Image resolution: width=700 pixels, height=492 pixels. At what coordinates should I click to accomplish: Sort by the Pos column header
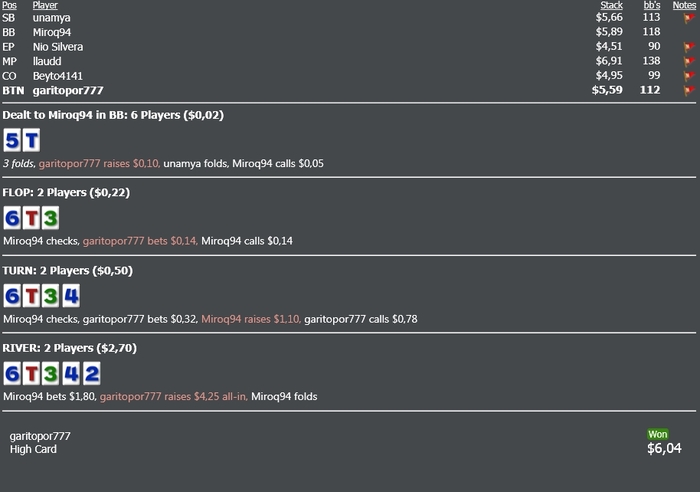coord(9,5)
